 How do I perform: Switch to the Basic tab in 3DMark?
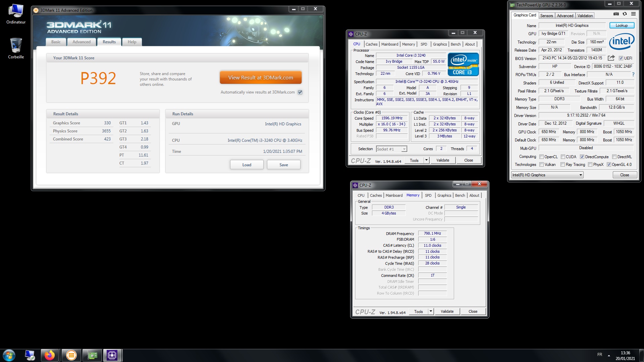56,42
